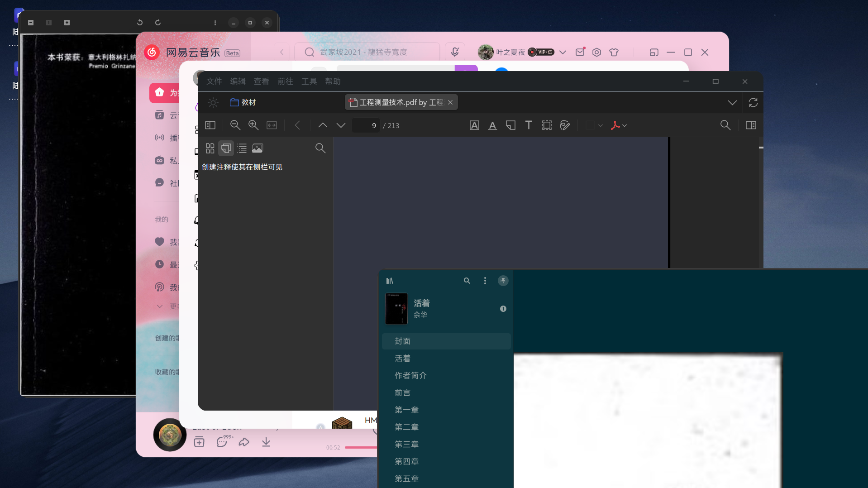Add current song to a playlist
Viewport: 868px width, 488px height.
click(x=199, y=442)
